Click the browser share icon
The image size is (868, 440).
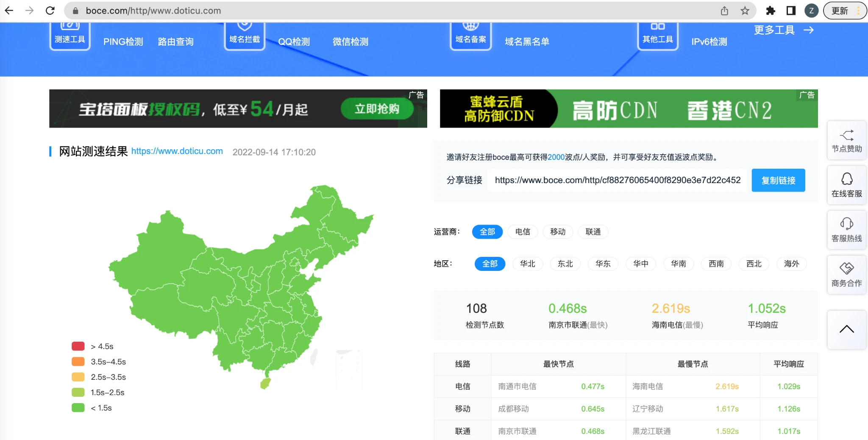click(x=724, y=11)
